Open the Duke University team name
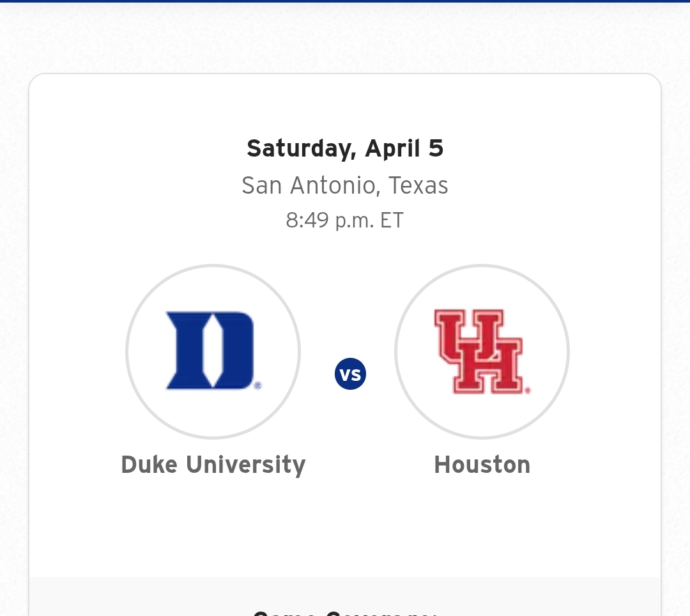This screenshot has height=616, width=690. [x=213, y=465]
